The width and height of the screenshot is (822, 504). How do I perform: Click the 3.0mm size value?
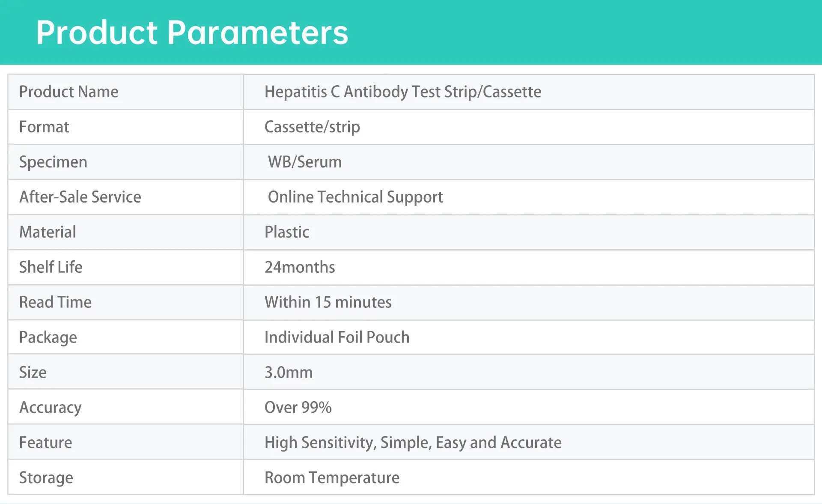(x=289, y=373)
